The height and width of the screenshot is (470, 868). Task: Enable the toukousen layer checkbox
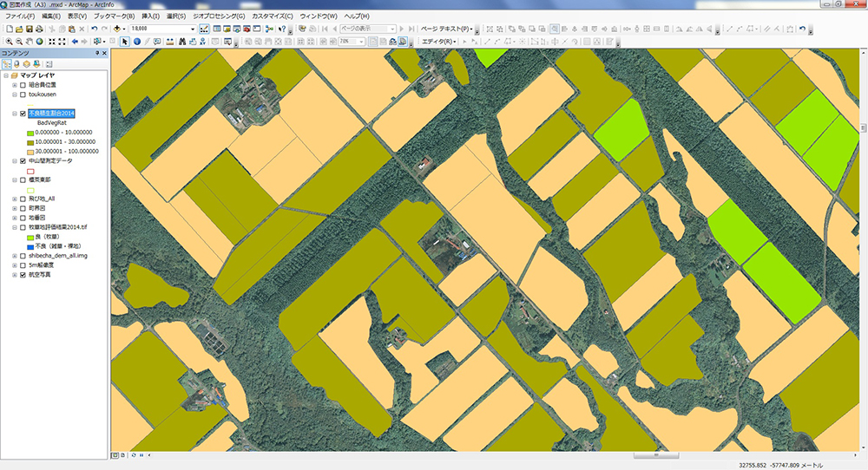(23, 95)
